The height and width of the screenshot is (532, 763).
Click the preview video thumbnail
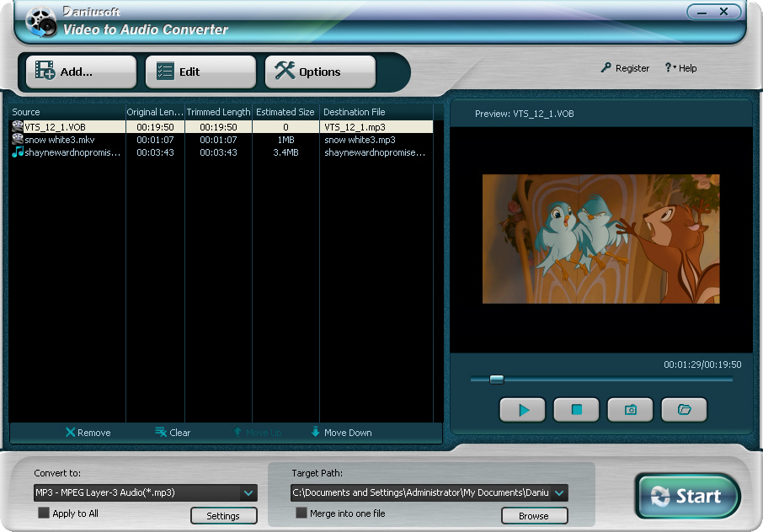(x=601, y=239)
